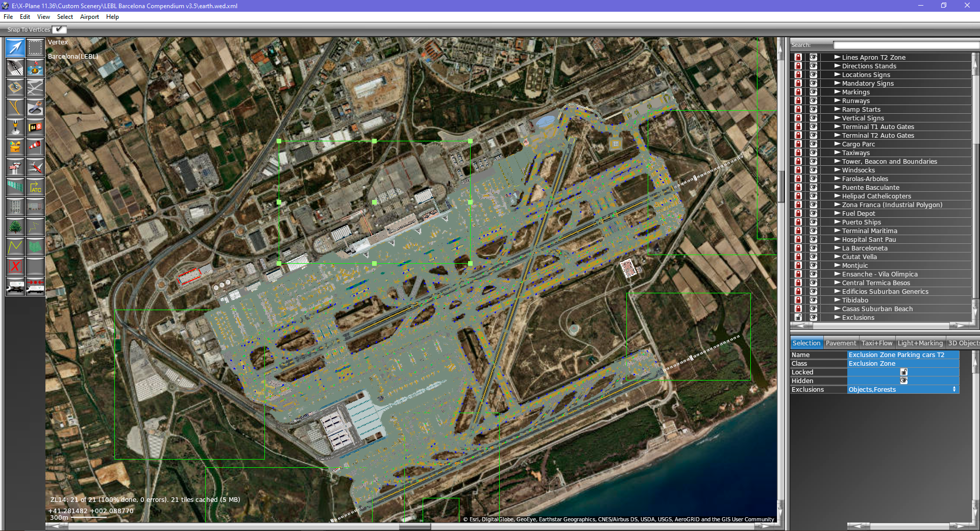This screenshot has width=980, height=531.
Task: Expand the Exclusions group
Action: point(837,317)
